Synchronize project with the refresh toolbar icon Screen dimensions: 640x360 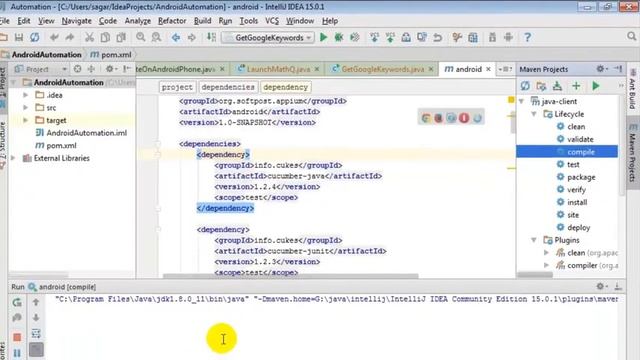click(35, 38)
